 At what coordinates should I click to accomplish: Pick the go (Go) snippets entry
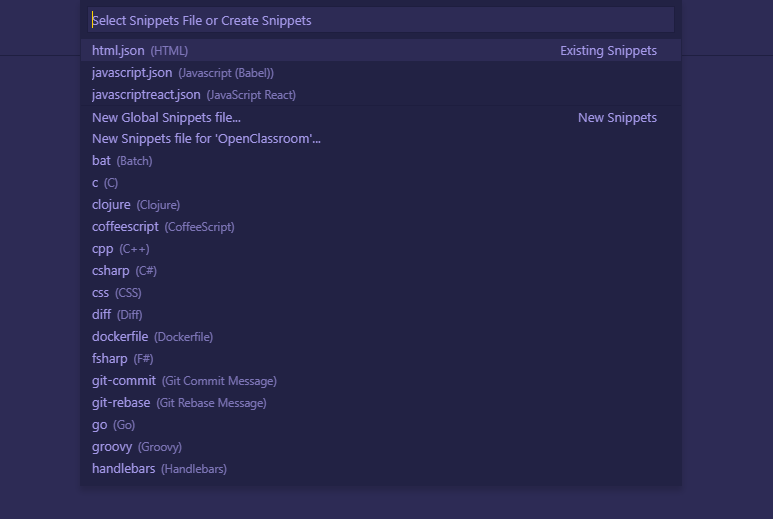113,425
